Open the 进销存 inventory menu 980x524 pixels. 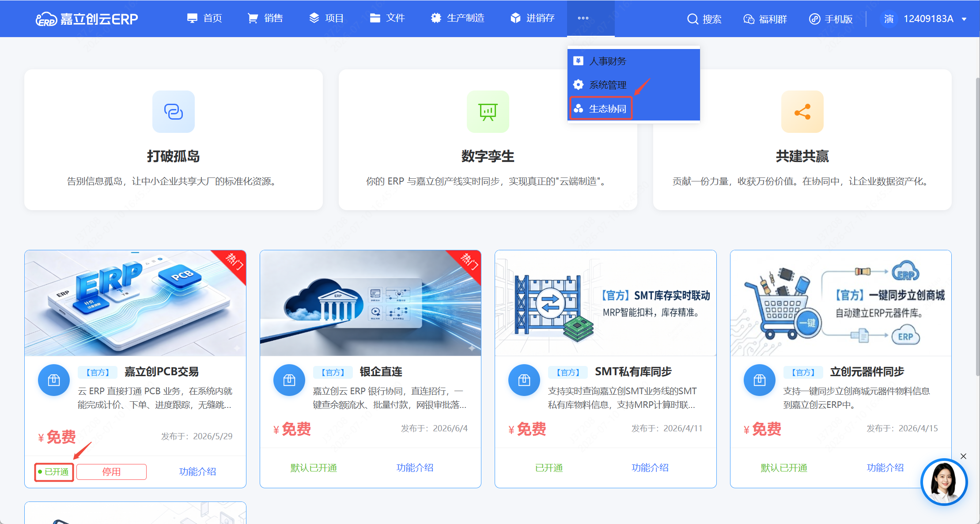click(532, 18)
